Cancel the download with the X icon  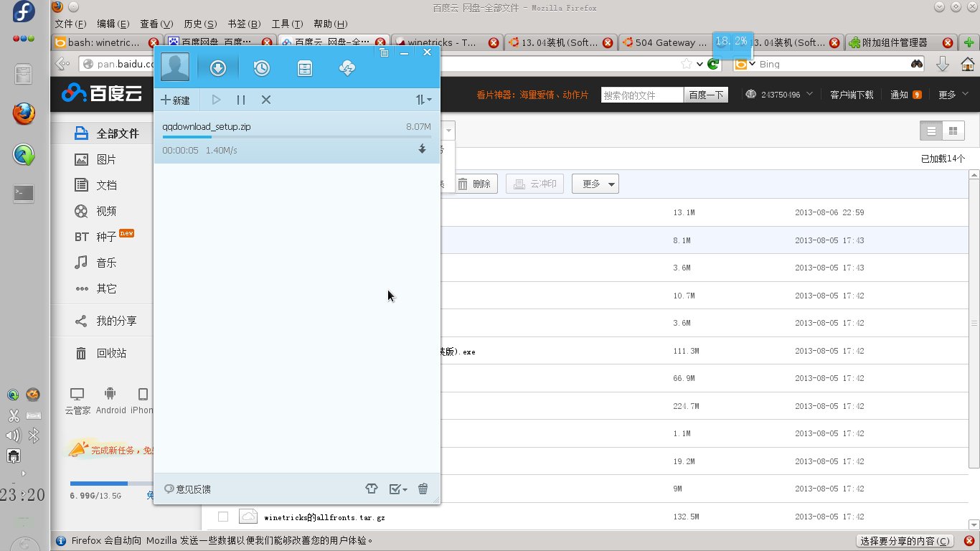coord(265,100)
